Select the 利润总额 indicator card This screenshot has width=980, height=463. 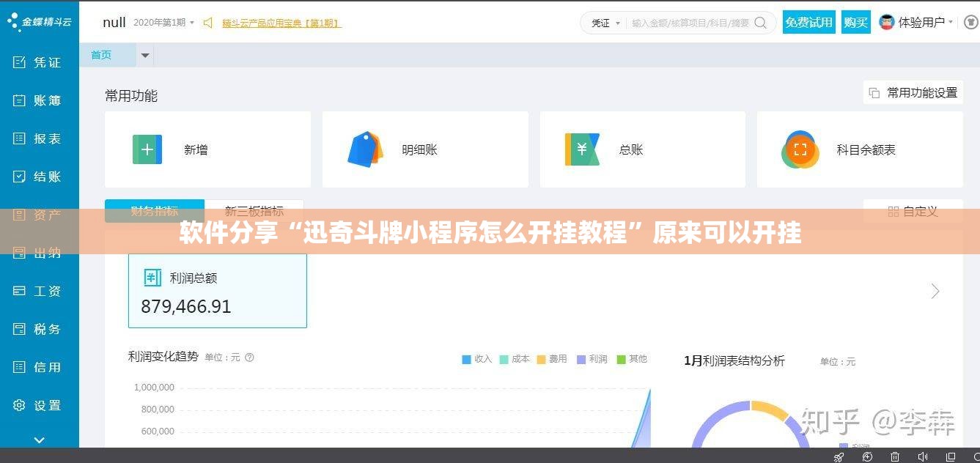pyautogui.click(x=218, y=291)
